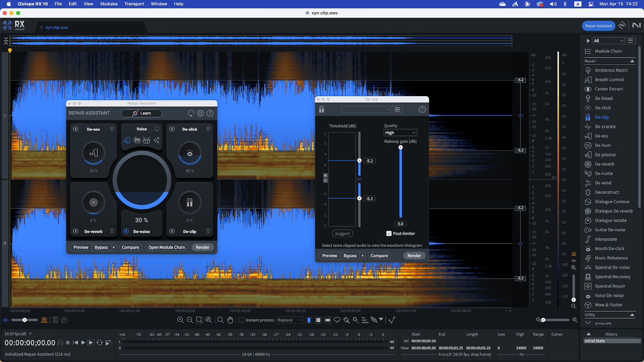
Task: Select the time selection tool
Action: point(309,320)
